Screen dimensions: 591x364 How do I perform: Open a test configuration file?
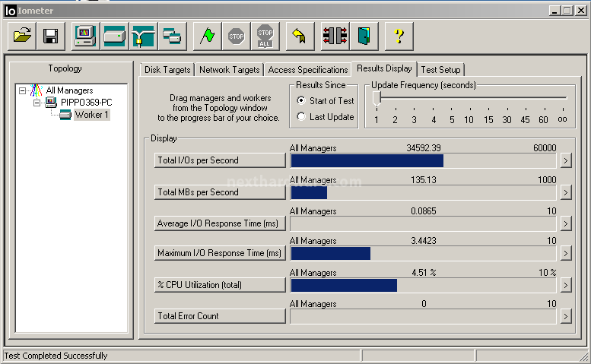22,36
